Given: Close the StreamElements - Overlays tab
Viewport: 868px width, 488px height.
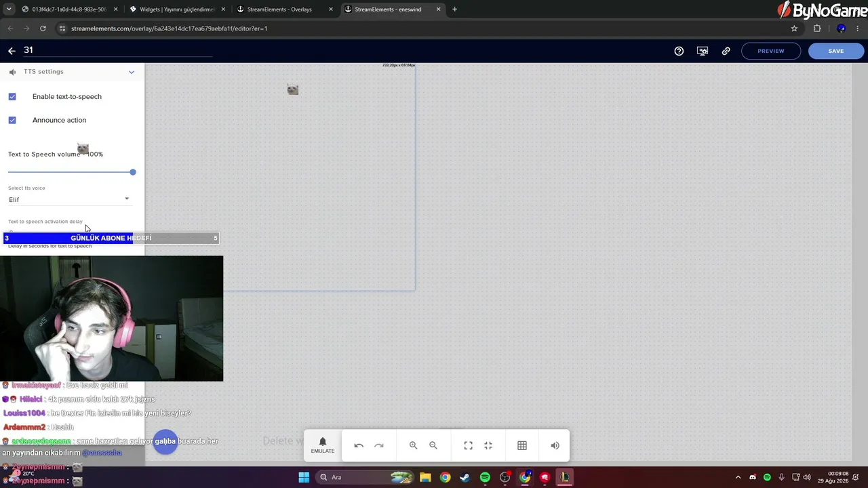Looking at the screenshot, I should tap(331, 9).
